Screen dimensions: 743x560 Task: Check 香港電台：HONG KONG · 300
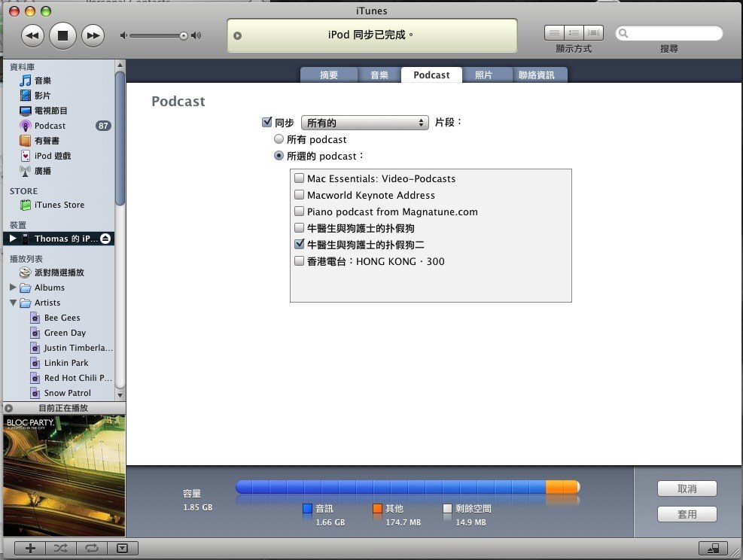point(299,261)
